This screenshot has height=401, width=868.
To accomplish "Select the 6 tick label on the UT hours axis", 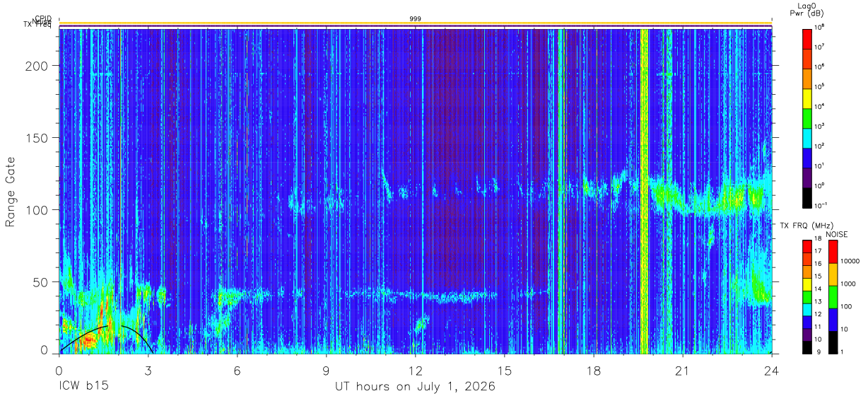I will tap(237, 371).
